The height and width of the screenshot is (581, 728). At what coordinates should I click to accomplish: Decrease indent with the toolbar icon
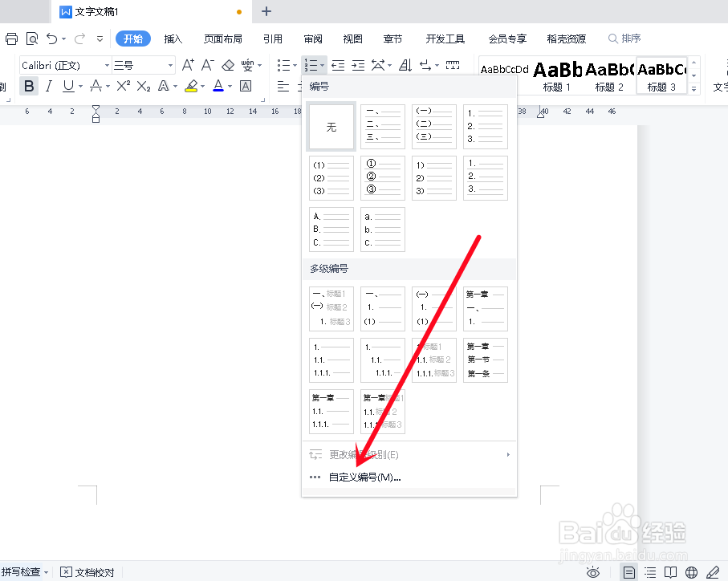coord(338,65)
